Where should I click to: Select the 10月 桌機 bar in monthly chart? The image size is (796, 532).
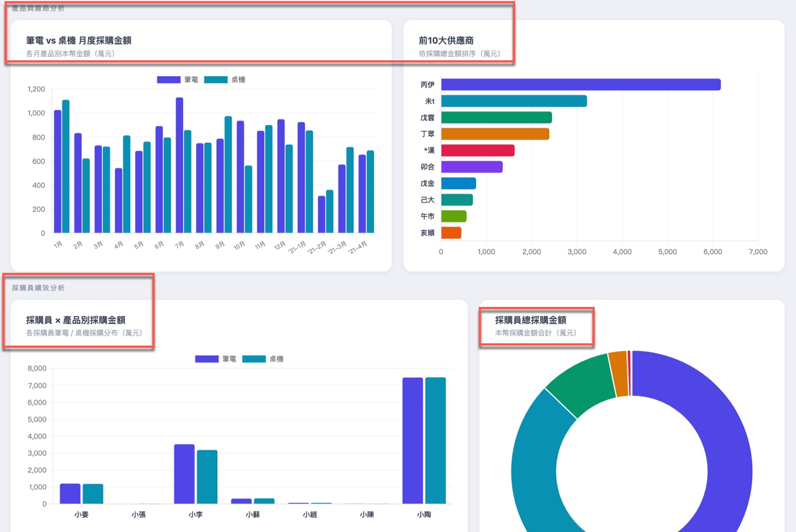[248, 199]
